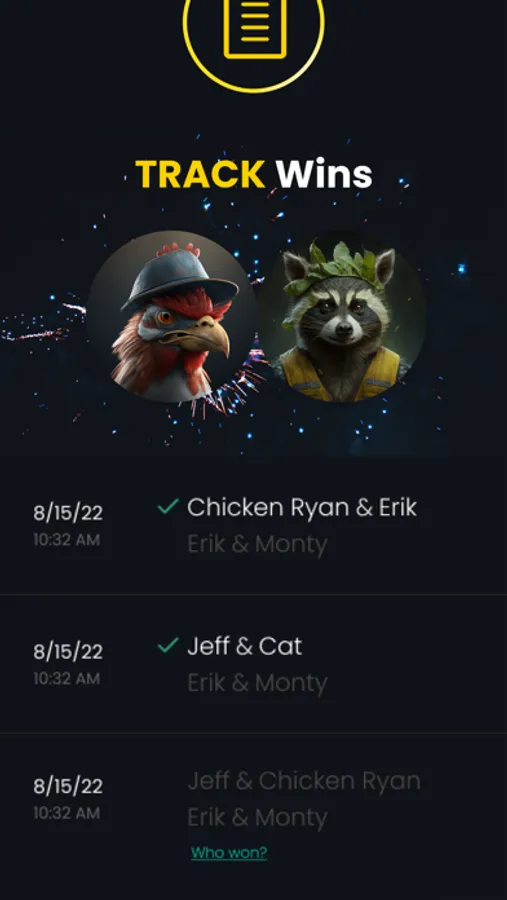Select the chicken with hat avatar
This screenshot has height=900, width=507.
(x=171, y=316)
